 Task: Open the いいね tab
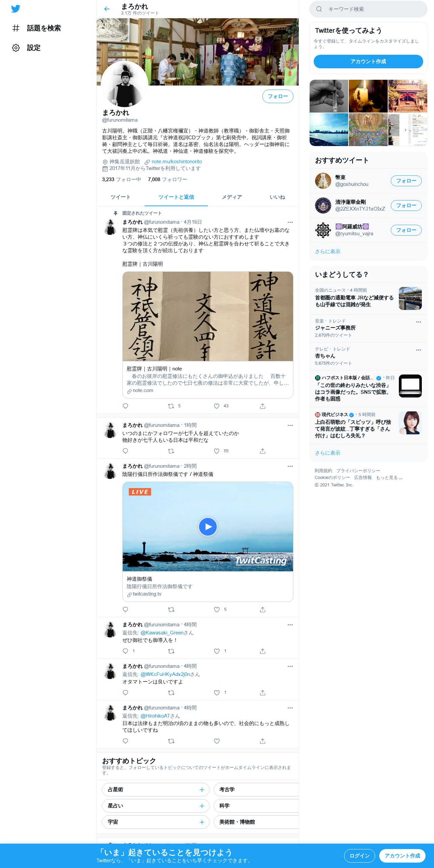tap(277, 197)
